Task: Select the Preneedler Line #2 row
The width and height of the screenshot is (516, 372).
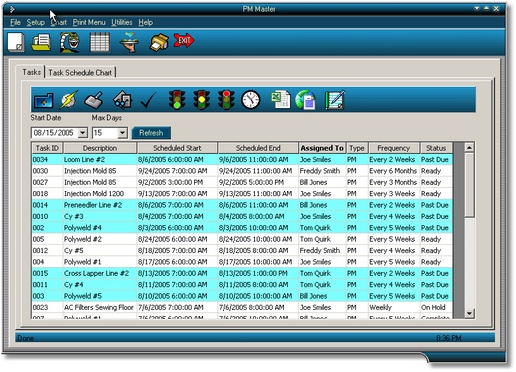Action: click(242, 205)
